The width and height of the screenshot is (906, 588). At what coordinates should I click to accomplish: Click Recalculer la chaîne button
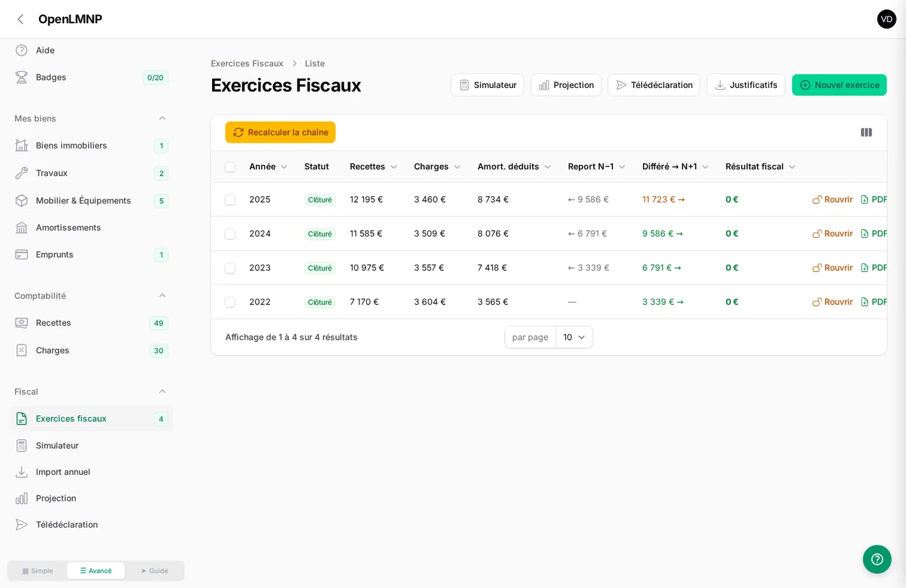click(x=281, y=132)
